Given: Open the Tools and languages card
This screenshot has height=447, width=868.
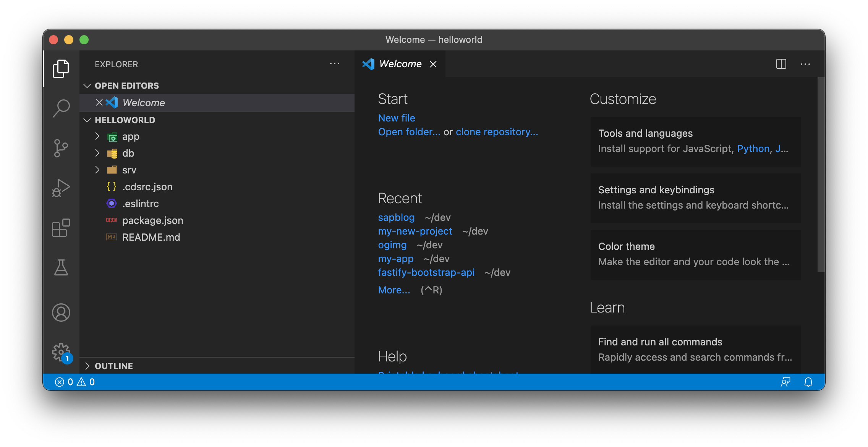Looking at the screenshot, I should pyautogui.click(x=695, y=141).
